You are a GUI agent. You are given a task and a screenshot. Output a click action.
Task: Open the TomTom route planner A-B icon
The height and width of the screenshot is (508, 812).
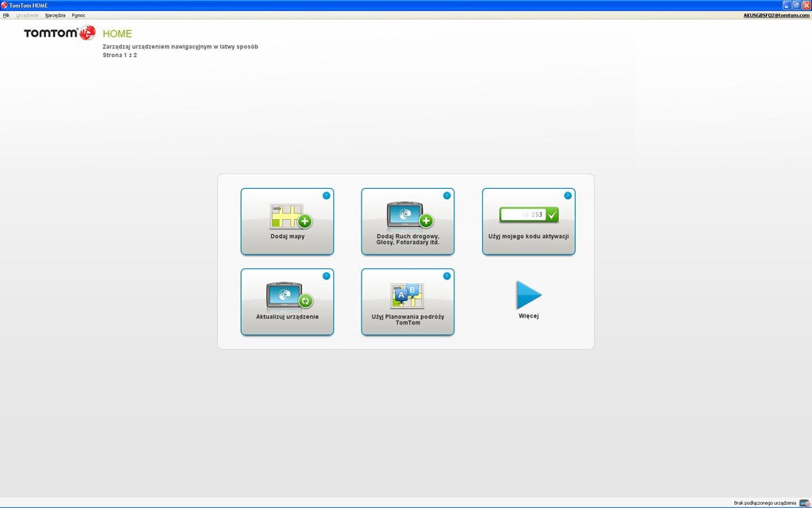[408, 296]
